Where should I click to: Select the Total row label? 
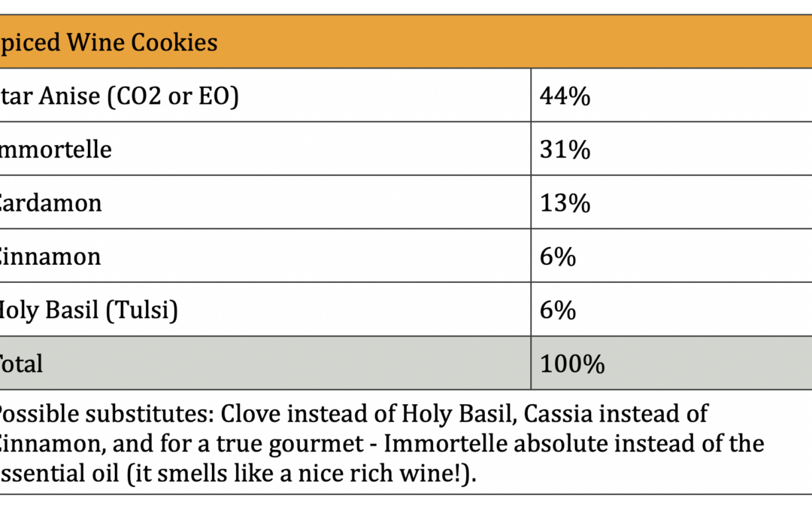[22, 364]
